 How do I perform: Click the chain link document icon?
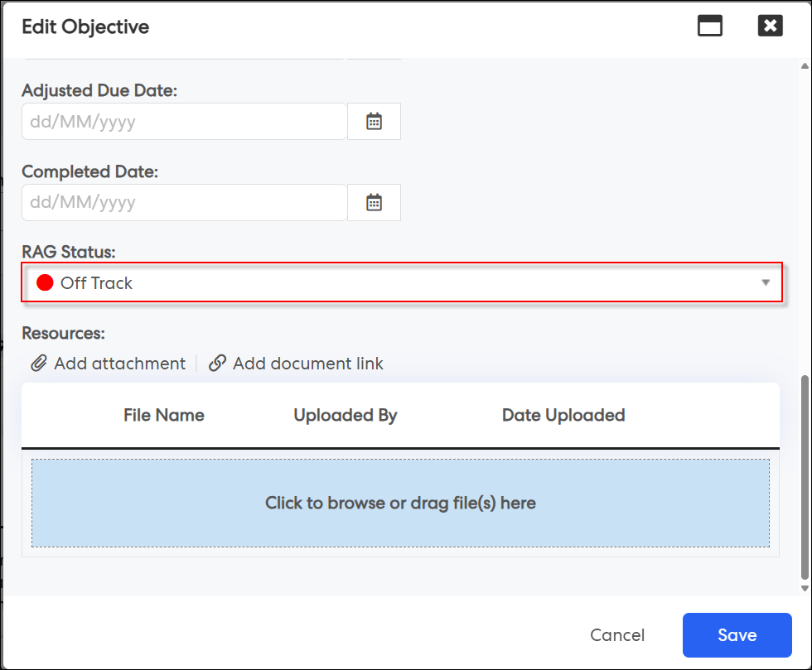217,364
